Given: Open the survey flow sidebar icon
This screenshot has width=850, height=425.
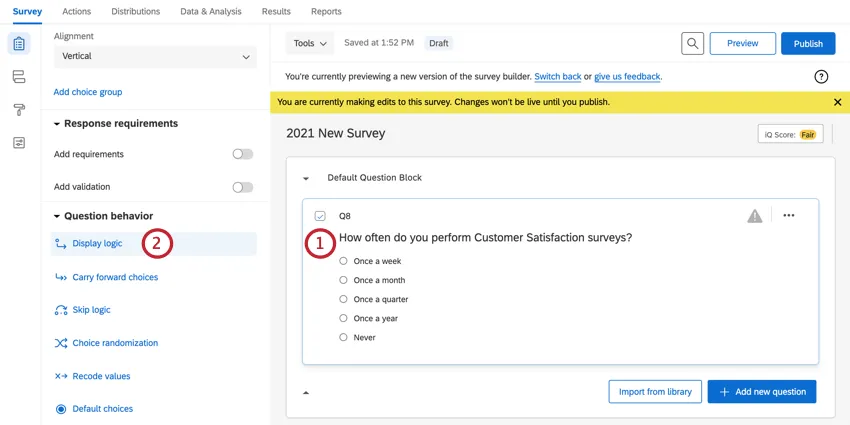Looking at the screenshot, I should click(x=19, y=77).
